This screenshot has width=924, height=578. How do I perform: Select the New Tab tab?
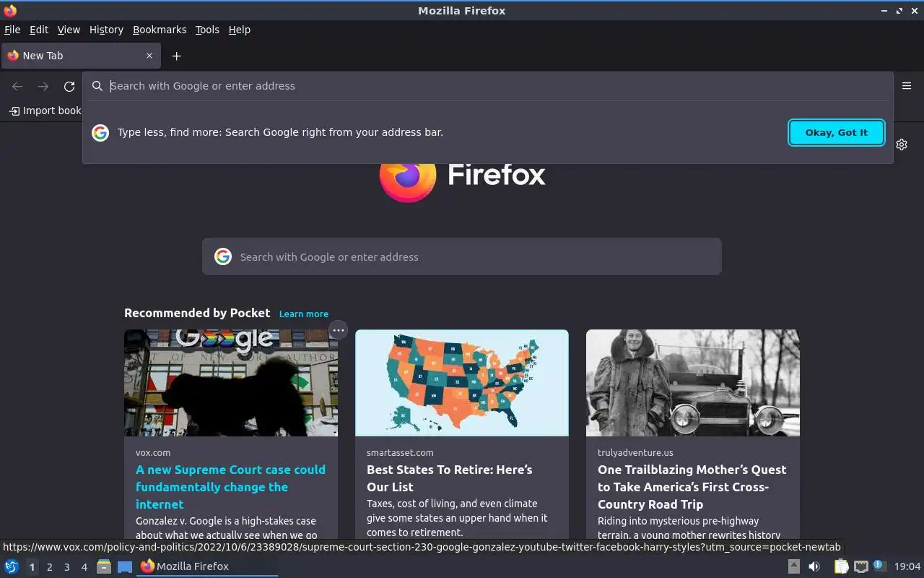pyautogui.click(x=81, y=56)
